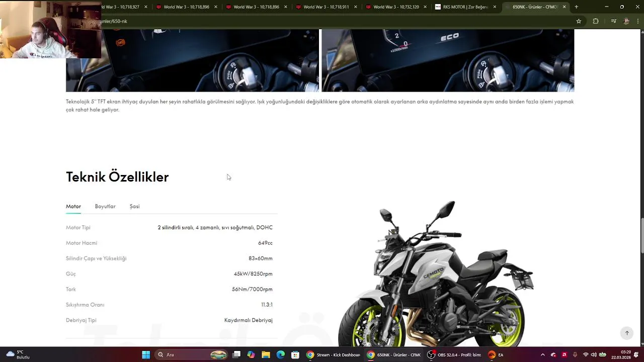644x362 pixels.
Task: Switch to OBS 32.0.4 taskbar window
Action: click(454, 355)
